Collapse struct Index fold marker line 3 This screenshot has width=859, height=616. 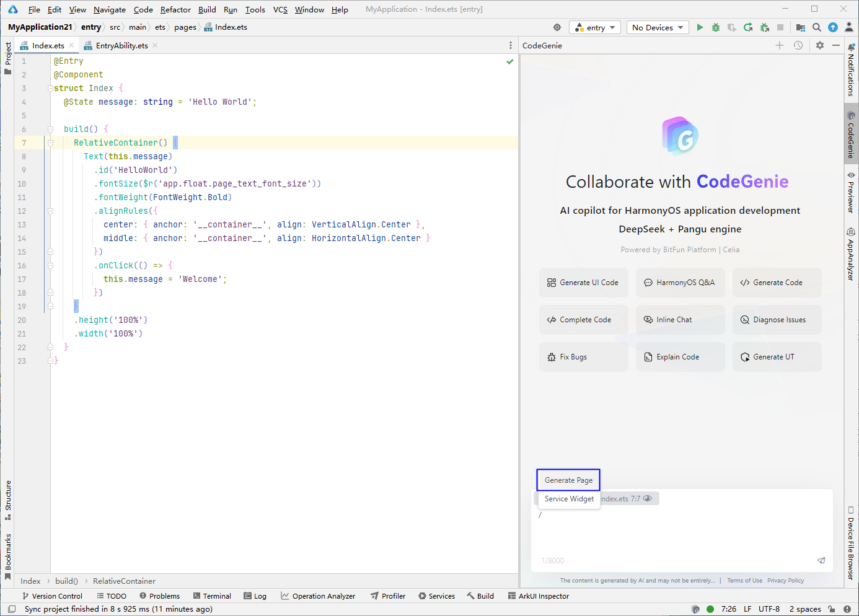pyautogui.click(x=50, y=89)
